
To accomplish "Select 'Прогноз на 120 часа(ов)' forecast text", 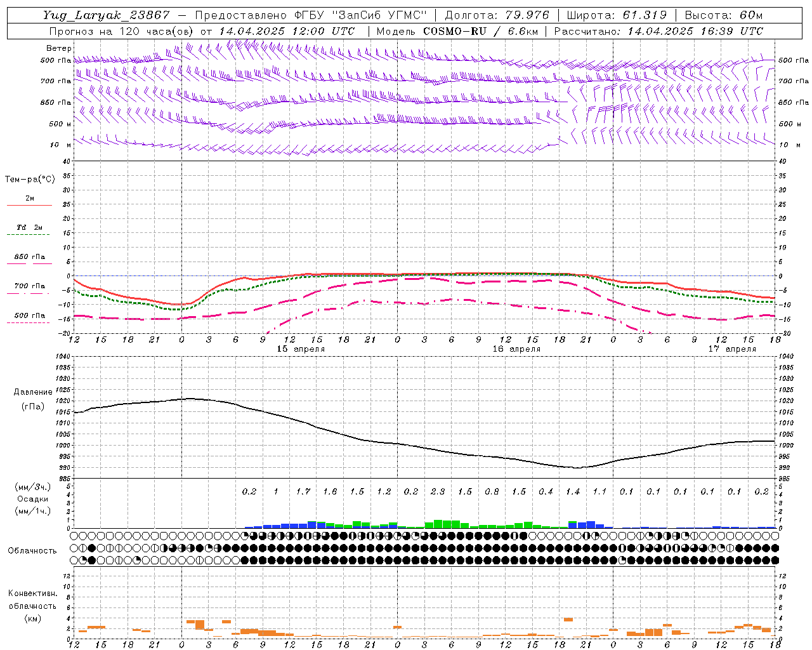I will [x=122, y=31].
